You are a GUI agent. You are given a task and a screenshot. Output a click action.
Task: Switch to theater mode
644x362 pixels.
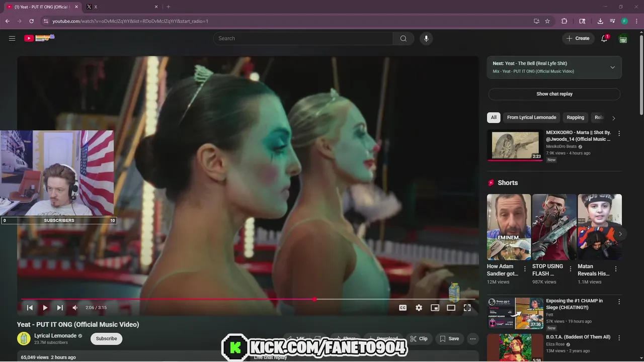tap(451, 308)
